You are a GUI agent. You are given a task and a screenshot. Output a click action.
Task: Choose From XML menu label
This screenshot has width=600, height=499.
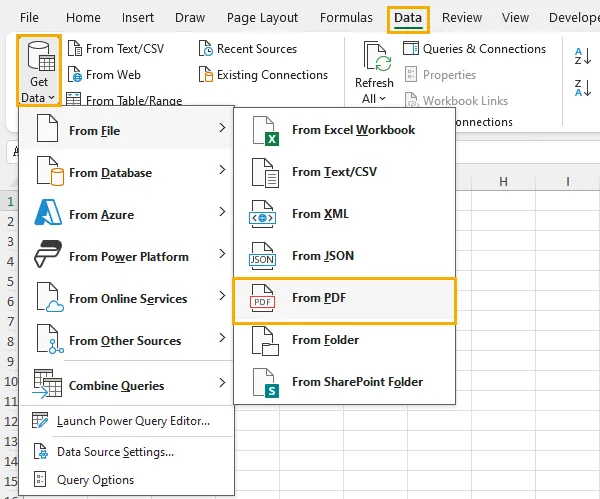[x=320, y=214]
